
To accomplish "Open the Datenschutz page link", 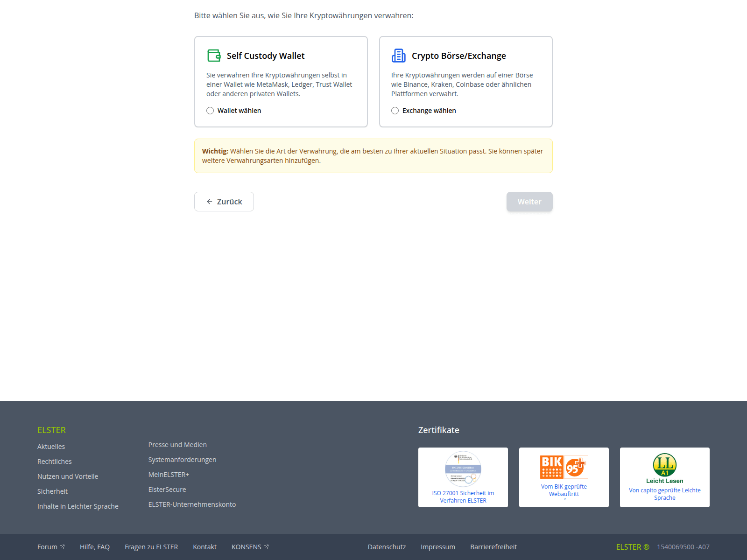I will tap(387, 547).
